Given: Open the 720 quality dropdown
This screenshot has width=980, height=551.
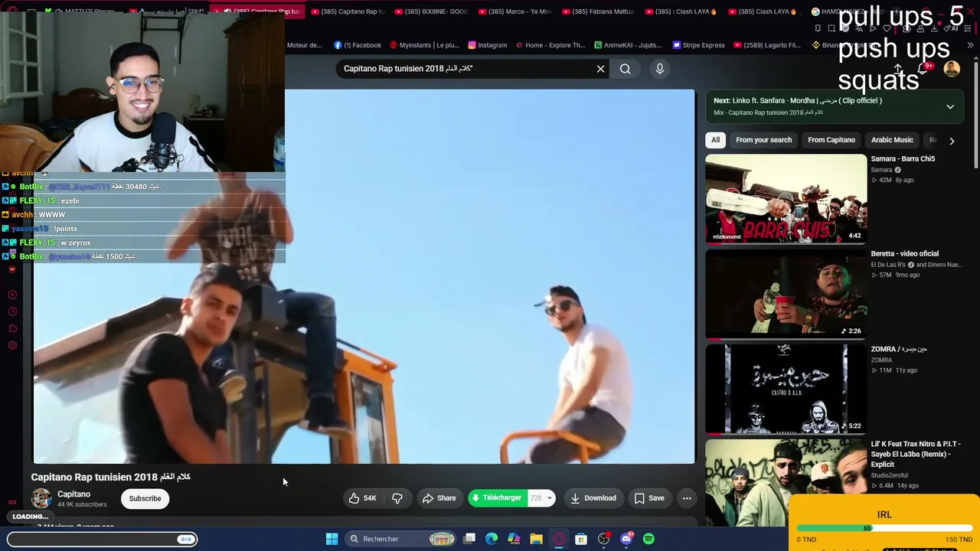Looking at the screenshot, I should tap(542, 498).
